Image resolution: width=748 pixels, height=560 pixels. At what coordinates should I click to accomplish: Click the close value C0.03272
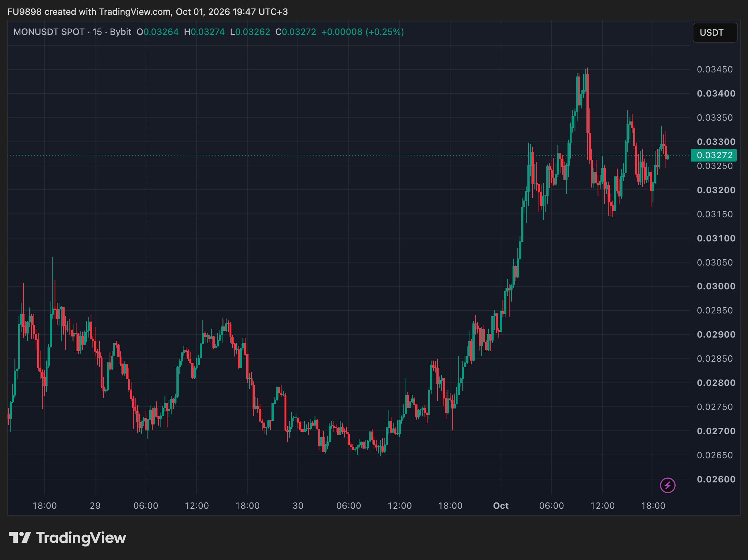click(x=296, y=32)
